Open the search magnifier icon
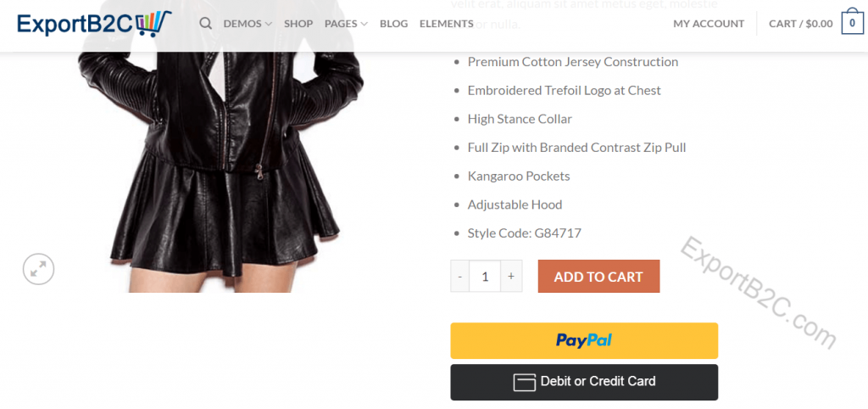Viewport: 868px width, 409px height. (x=205, y=23)
